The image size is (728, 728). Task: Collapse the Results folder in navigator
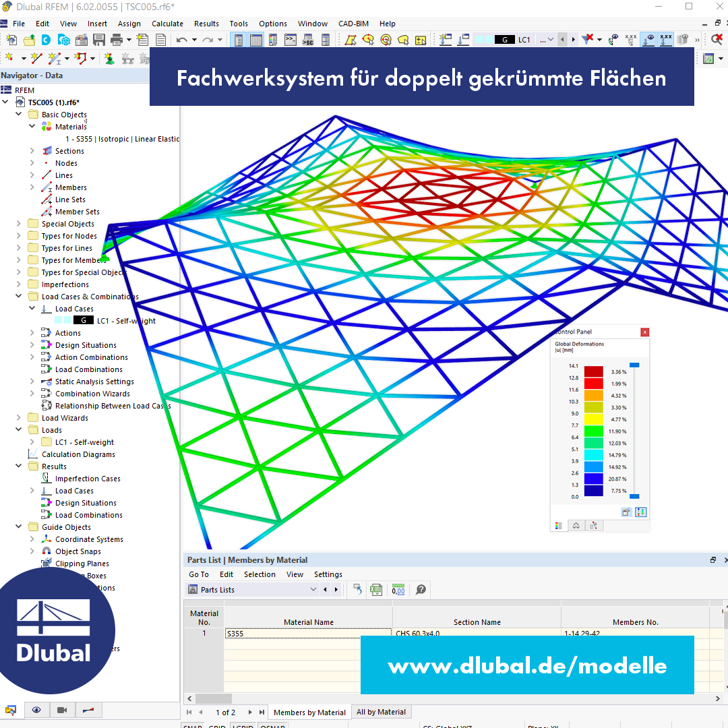click(19, 466)
